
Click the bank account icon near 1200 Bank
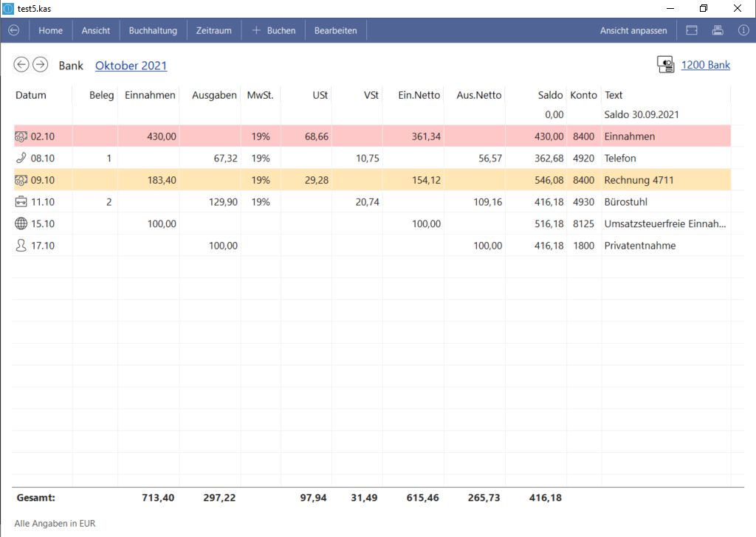[665, 65]
